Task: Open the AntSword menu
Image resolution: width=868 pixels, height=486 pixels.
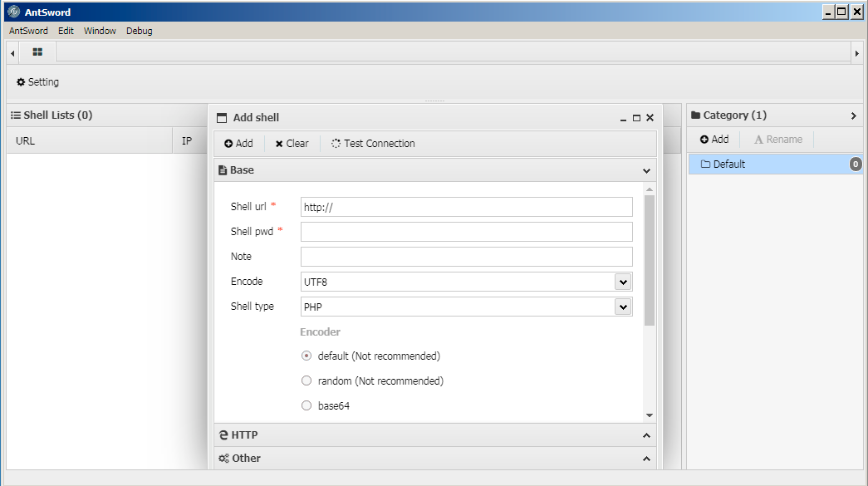Action: [x=28, y=31]
